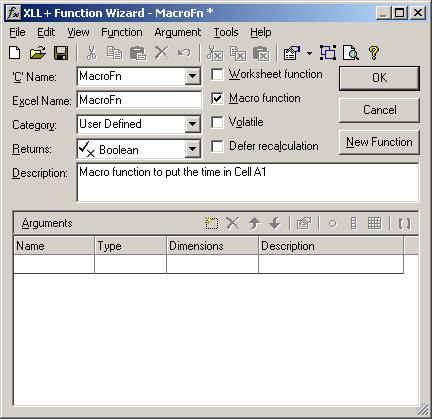The height and width of the screenshot is (419, 432).
Task: Click the Excel Name input field
Action: pos(139,100)
